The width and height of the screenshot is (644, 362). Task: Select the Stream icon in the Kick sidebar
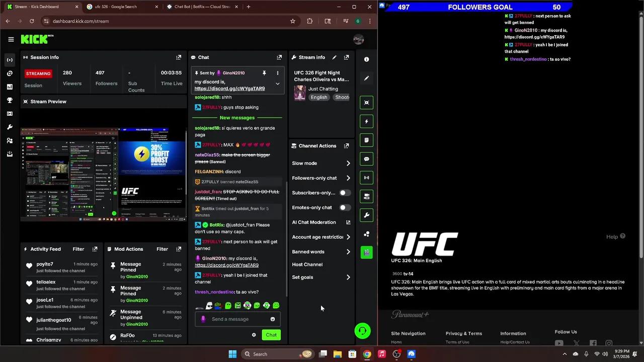(10, 60)
